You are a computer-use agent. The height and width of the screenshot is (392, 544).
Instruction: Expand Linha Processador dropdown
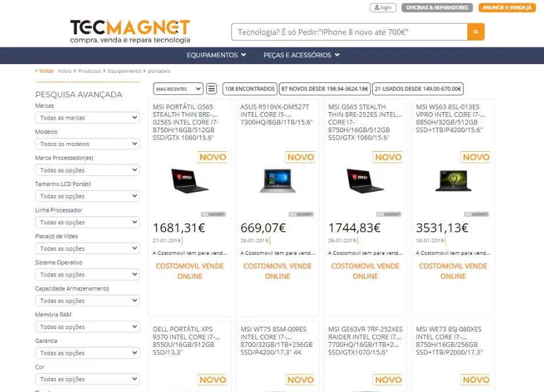point(88,222)
